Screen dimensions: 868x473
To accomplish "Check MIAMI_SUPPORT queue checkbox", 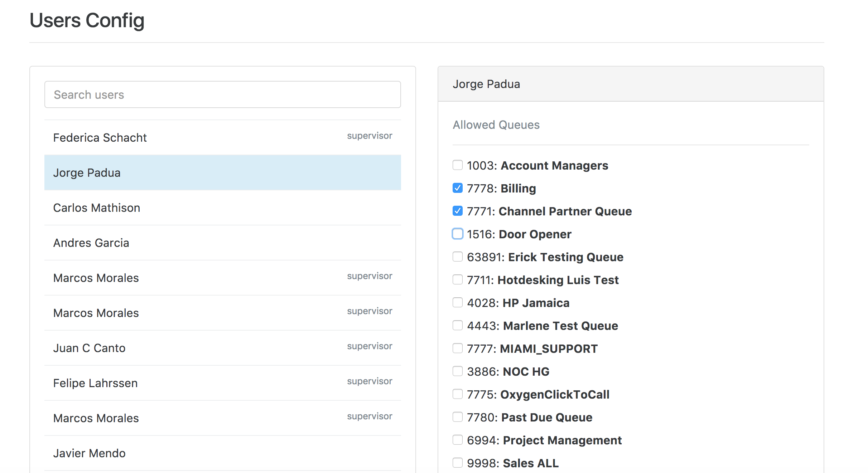I will [457, 348].
